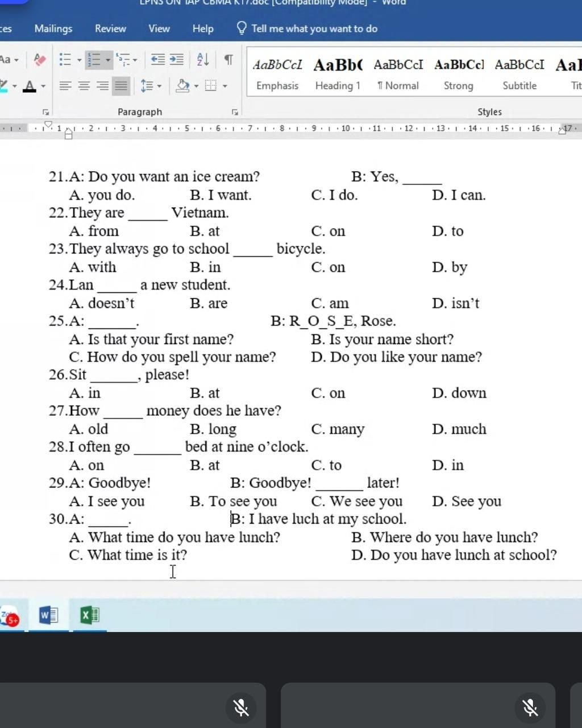Click the Increase Indent icon
The height and width of the screenshot is (728, 582).
point(177,59)
